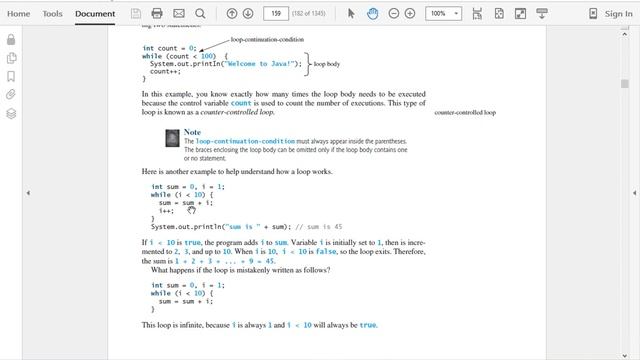Open the 100% zoom level dropdown

[x=443, y=13]
